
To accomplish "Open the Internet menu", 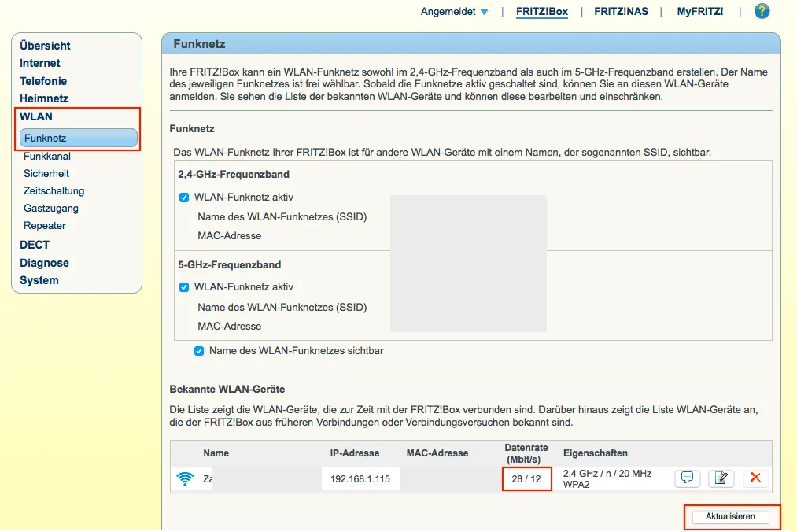I will point(39,63).
